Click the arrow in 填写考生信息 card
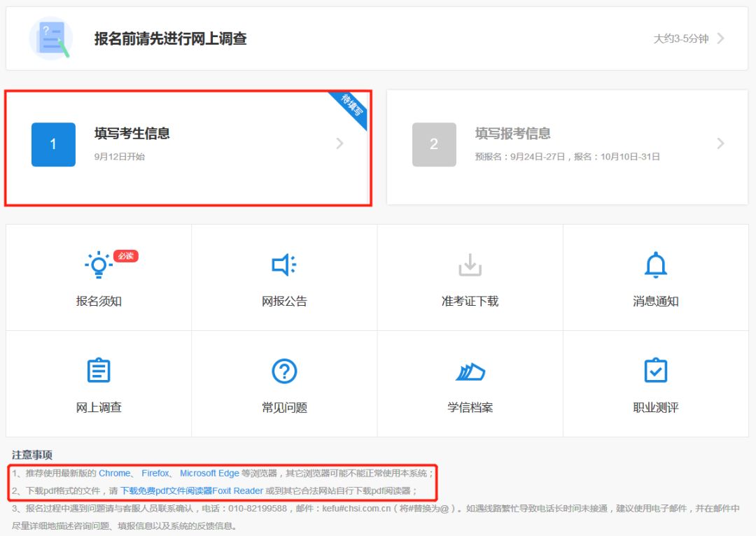This screenshot has width=756, height=536. (x=340, y=143)
